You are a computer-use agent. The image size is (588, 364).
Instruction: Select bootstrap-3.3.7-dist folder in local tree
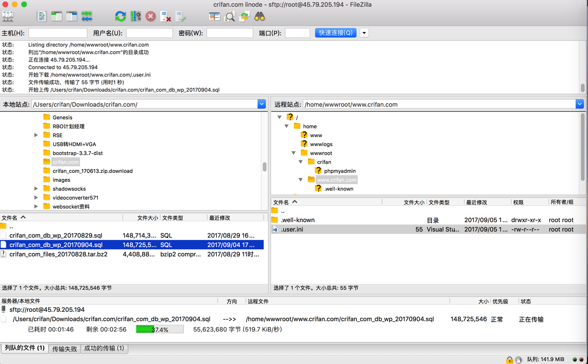(x=78, y=153)
